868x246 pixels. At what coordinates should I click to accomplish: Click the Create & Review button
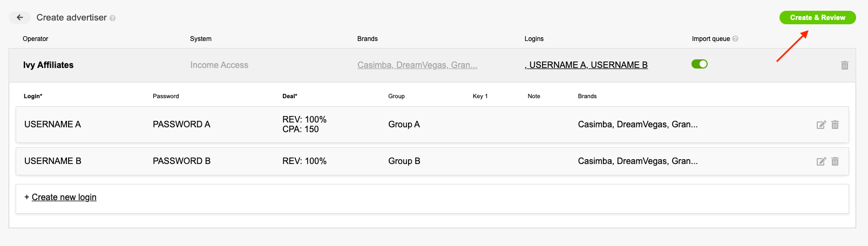tap(817, 17)
